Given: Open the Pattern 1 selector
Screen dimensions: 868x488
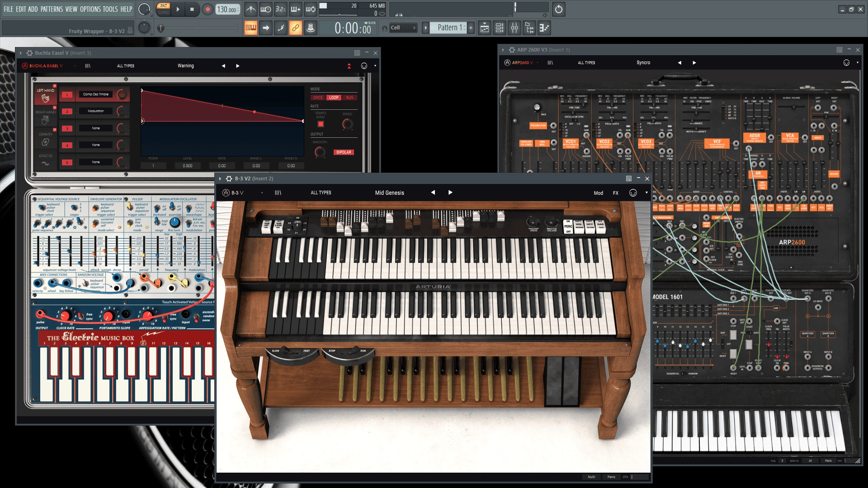Looking at the screenshot, I should 448,28.
